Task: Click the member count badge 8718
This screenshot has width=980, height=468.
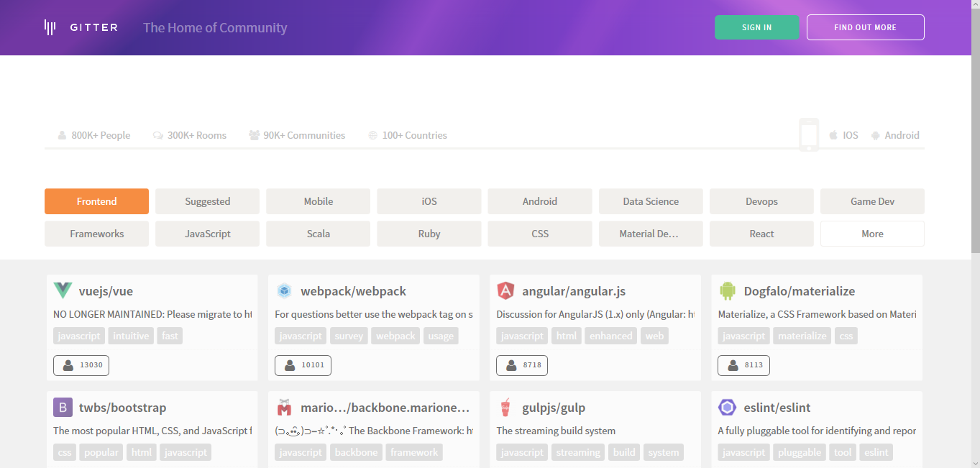Action: 522,365
